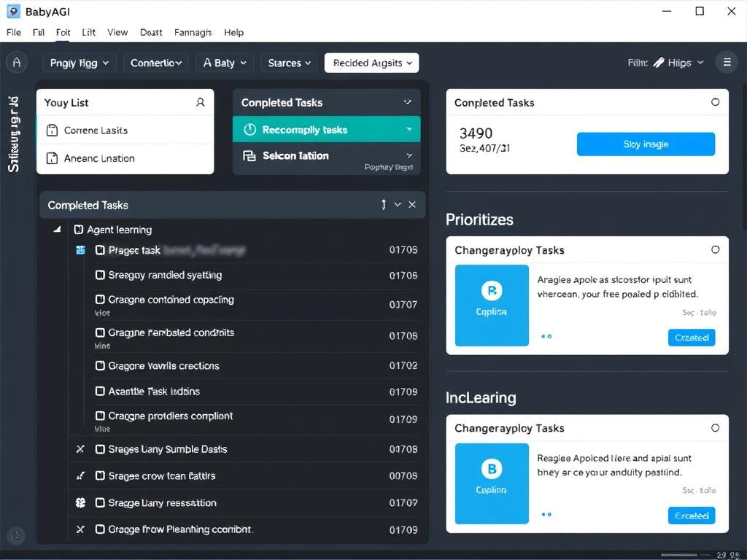Open the Foit menu
Image resolution: width=747 pixels, height=560 pixels.
(63, 32)
